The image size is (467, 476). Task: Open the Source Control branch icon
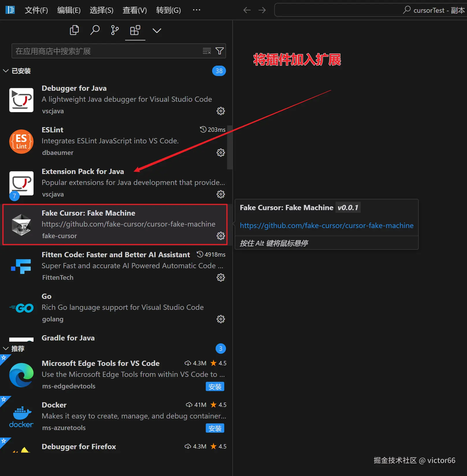click(x=115, y=30)
